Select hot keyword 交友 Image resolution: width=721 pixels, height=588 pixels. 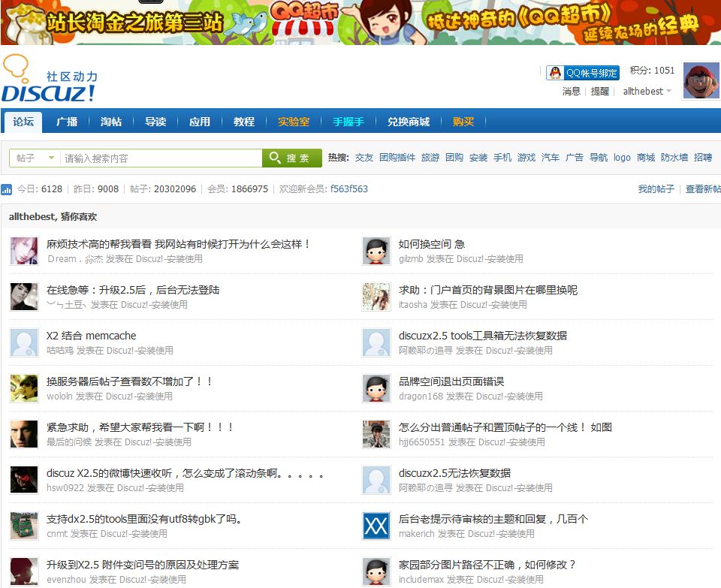pyautogui.click(x=364, y=158)
